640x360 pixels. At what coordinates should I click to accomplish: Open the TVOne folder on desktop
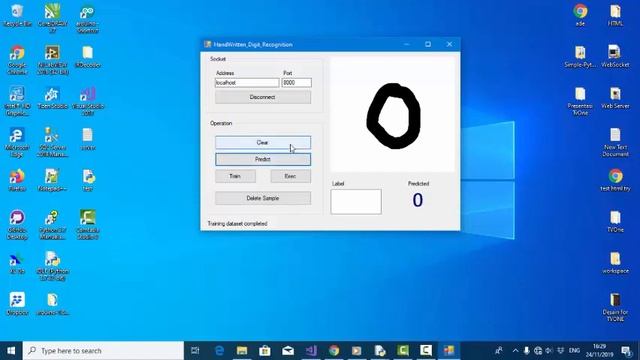coord(615,222)
